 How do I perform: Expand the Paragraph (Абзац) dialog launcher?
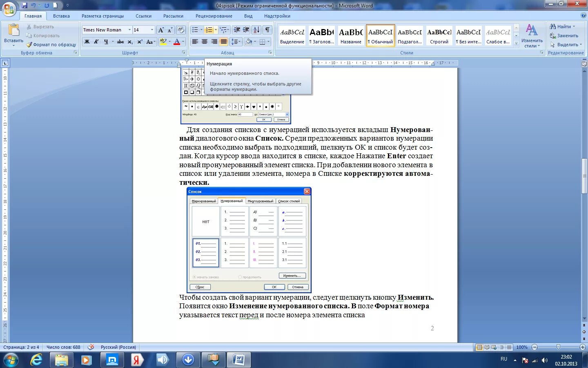pos(270,53)
